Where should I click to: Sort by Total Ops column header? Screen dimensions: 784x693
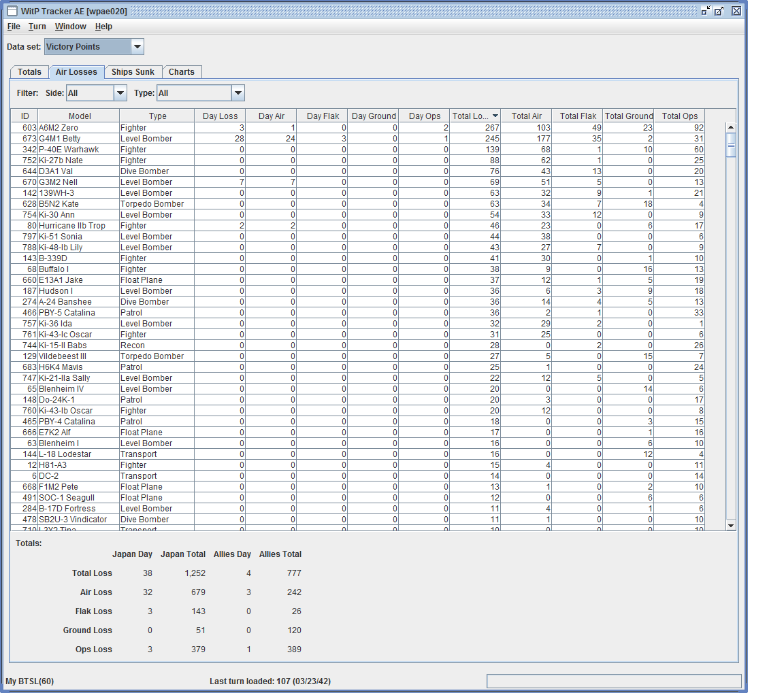pyautogui.click(x=679, y=116)
